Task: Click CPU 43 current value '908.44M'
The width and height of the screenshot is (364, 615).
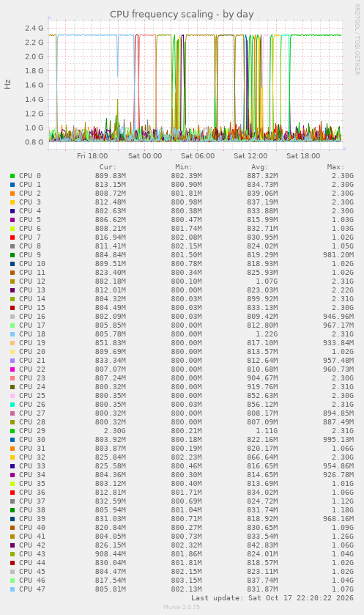Action: click(x=111, y=554)
